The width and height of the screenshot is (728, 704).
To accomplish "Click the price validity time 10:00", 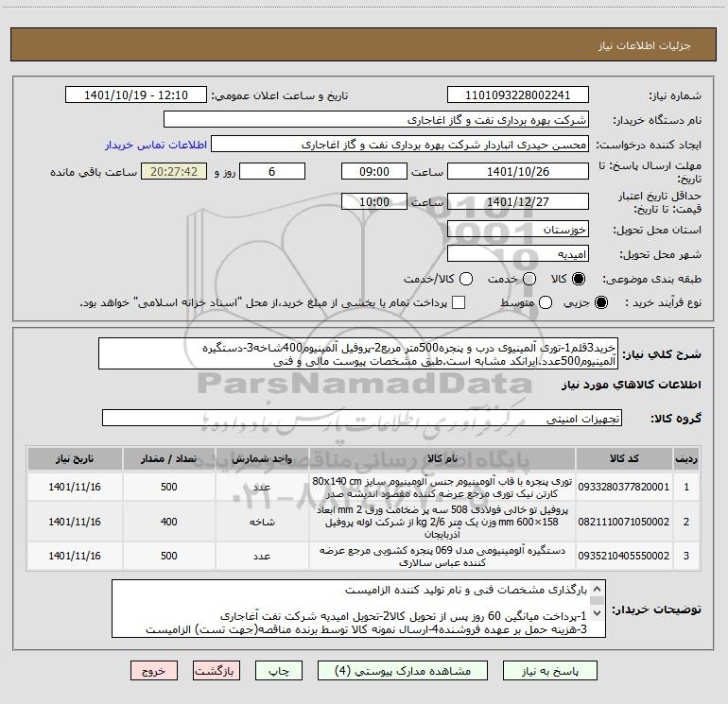I will (x=374, y=201).
